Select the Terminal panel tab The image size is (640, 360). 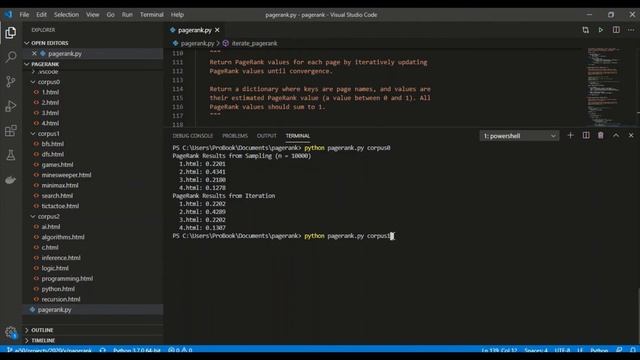point(298,136)
